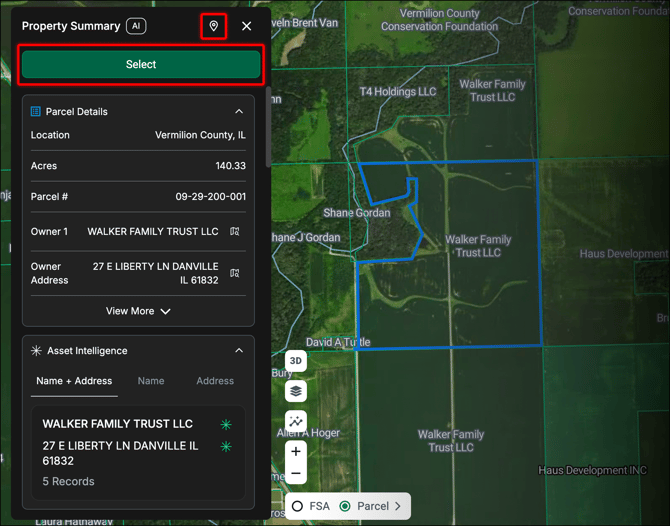Click the green star next to 27 E LIBERTY LN address
Image resolution: width=670 pixels, height=526 pixels.
coord(226,447)
